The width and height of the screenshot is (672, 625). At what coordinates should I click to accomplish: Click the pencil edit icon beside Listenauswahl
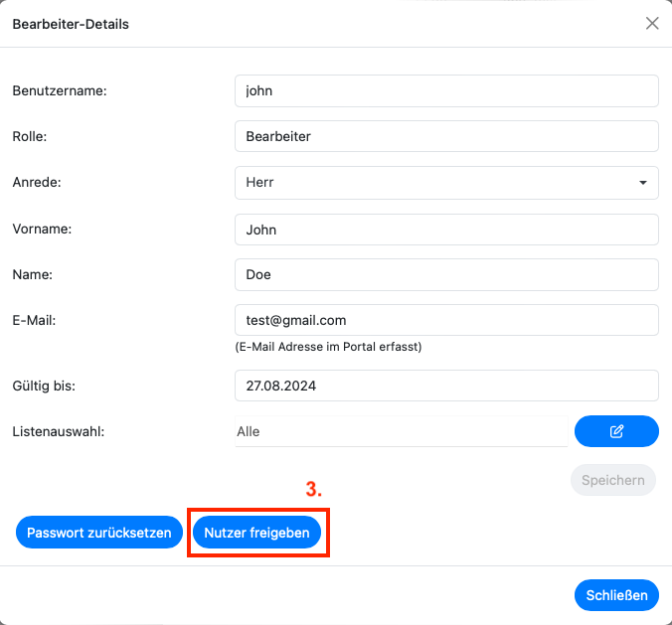(x=616, y=431)
